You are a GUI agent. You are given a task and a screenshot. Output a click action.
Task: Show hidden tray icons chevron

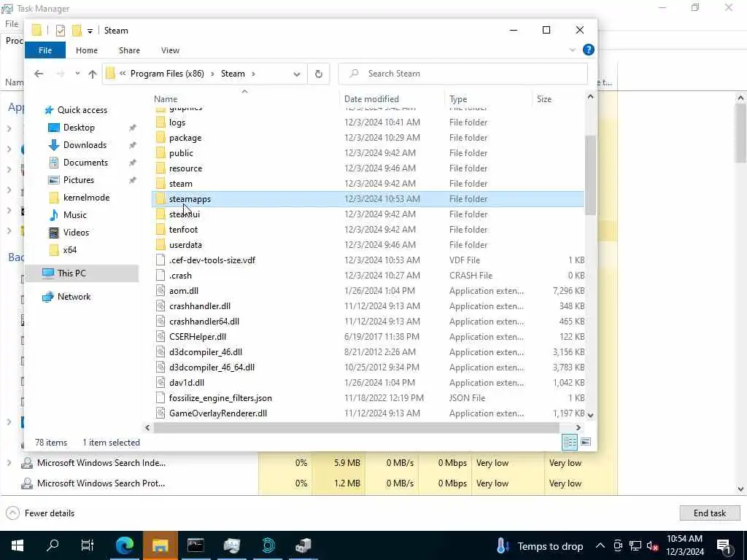click(600, 545)
